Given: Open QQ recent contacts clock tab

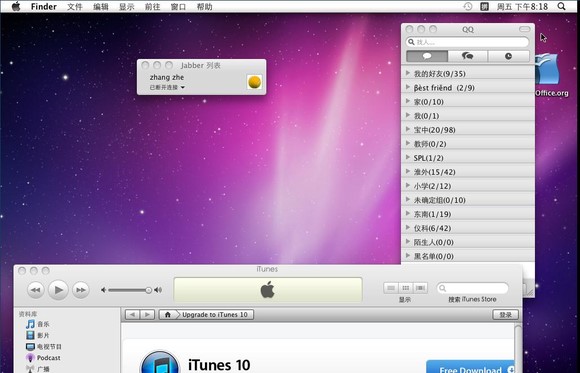Looking at the screenshot, I should click(x=509, y=56).
